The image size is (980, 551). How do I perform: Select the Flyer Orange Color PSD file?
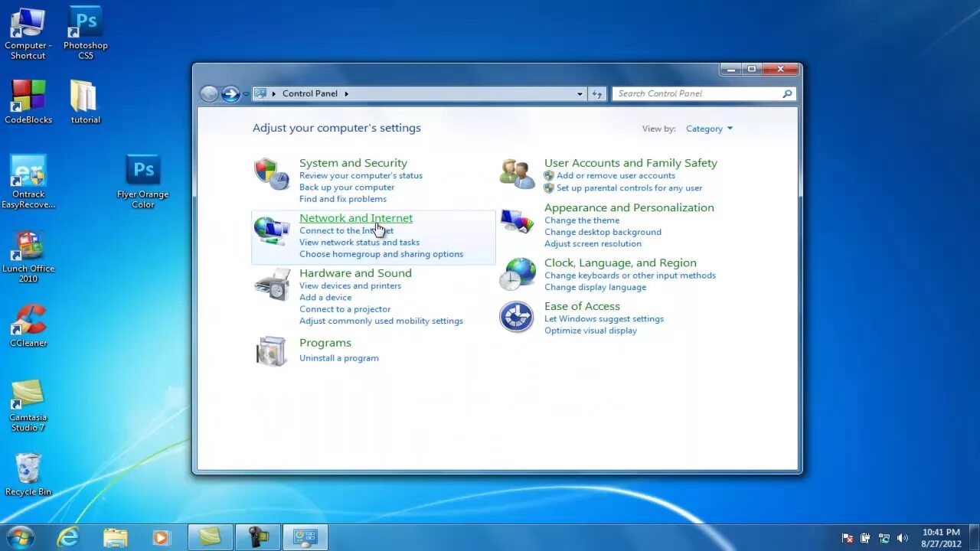coord(143,182)
